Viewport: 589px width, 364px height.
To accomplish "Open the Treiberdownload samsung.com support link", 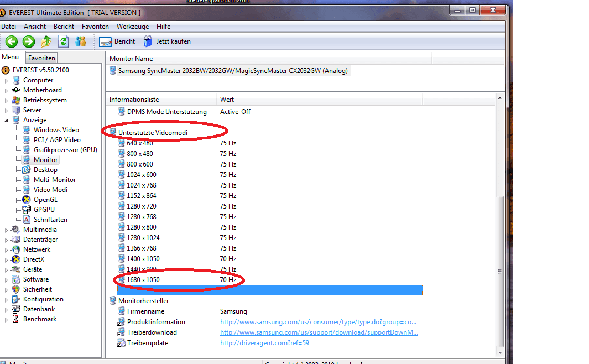I will coord(319,332).
